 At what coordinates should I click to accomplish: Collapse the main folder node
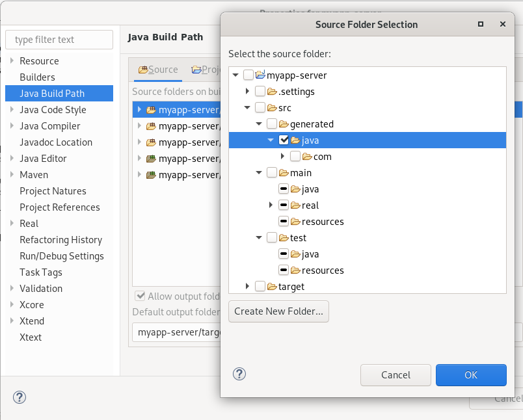pyautogui.click(x=259, y=172)
